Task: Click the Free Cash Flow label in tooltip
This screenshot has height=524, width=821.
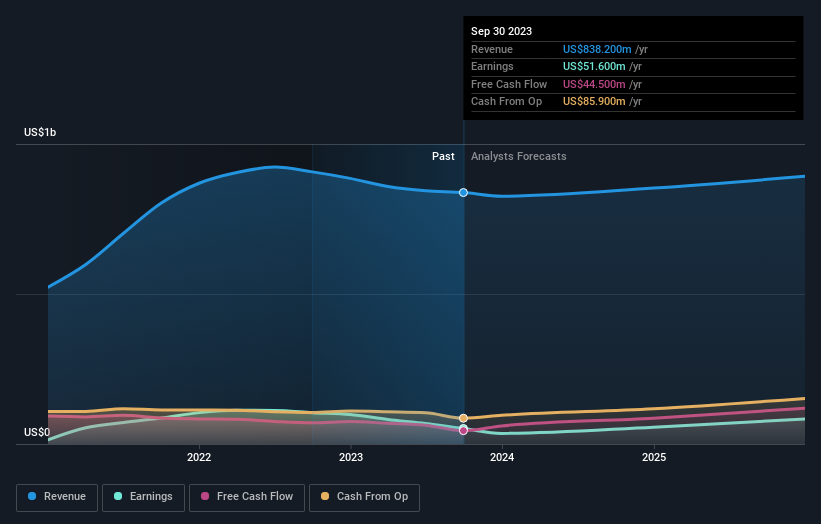Action: pyautogui.click(x=509, y=84)
